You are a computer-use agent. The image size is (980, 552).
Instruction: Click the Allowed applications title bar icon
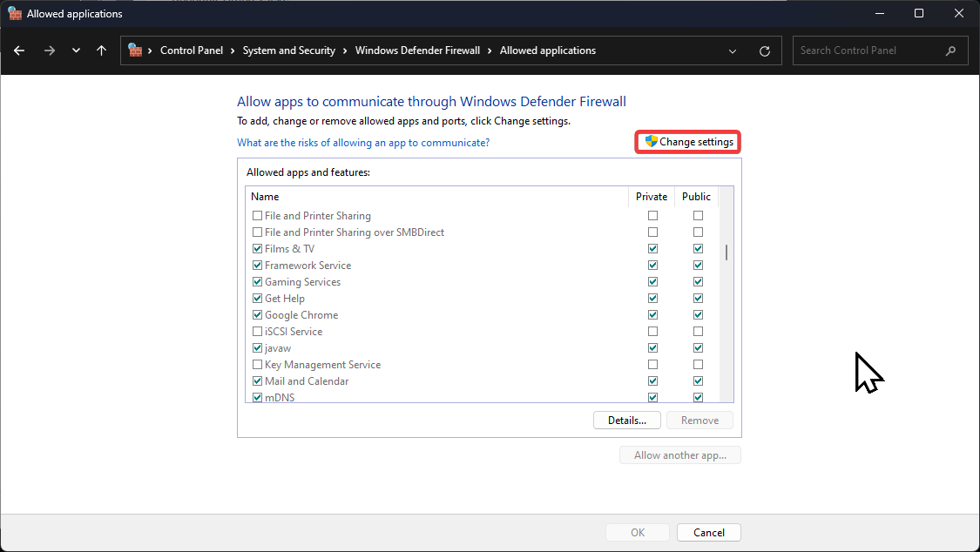(x=15, y=13)
